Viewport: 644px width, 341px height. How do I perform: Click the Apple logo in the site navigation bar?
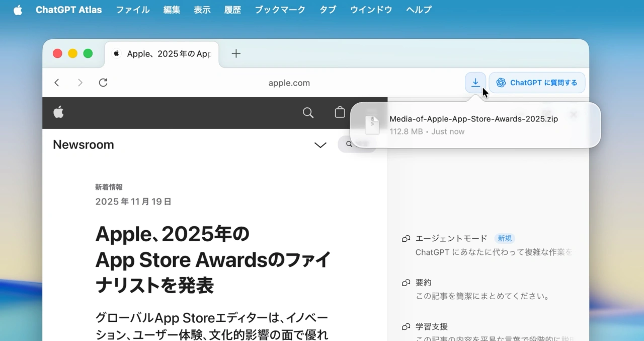point(59,112)
